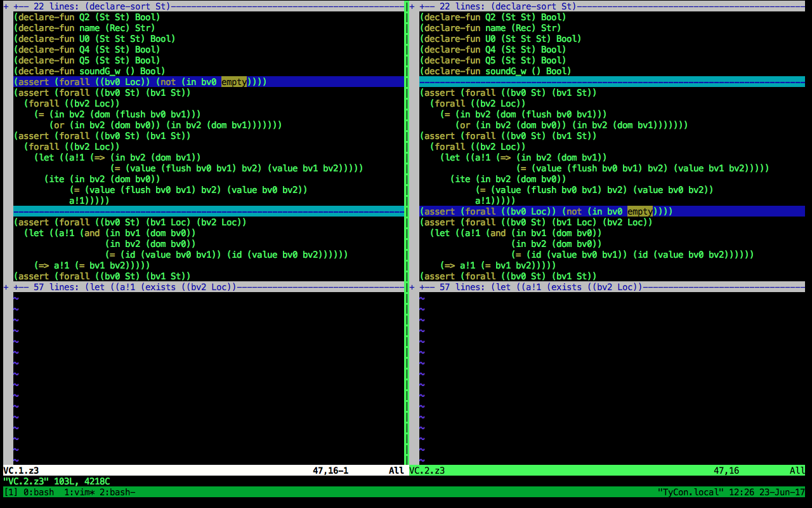Click declare-fun Q5 line in VC.1.z3 pane

(x=87, y=60)
